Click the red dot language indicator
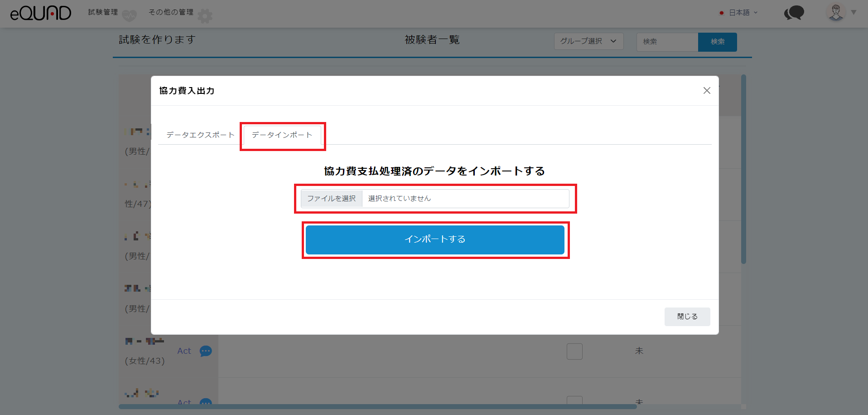The width and height of the screenshot is (868, 415). point(721,13)
